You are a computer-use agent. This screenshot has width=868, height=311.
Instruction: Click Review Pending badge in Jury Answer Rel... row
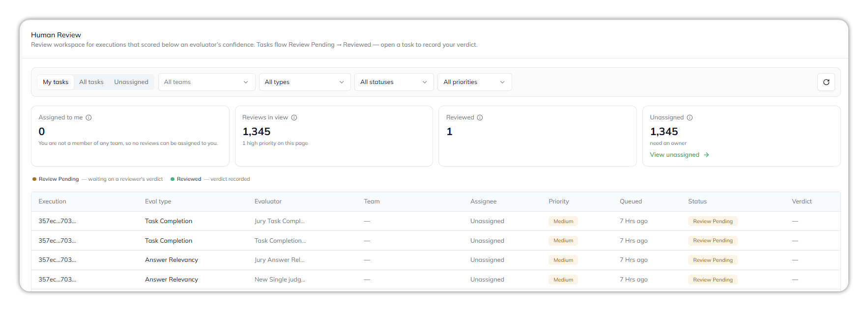(x=713, y=260)
